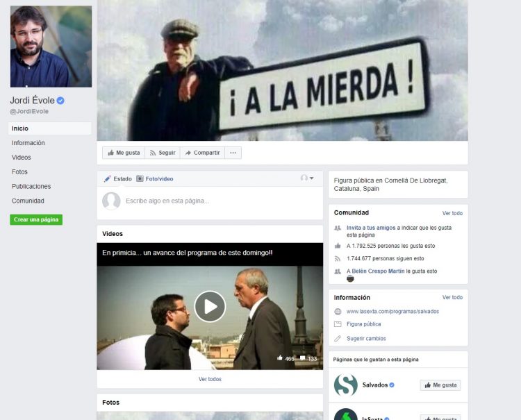Open Ver todo in the Información panel
Viewport: 521px width, 420px height.
(452, 297)
